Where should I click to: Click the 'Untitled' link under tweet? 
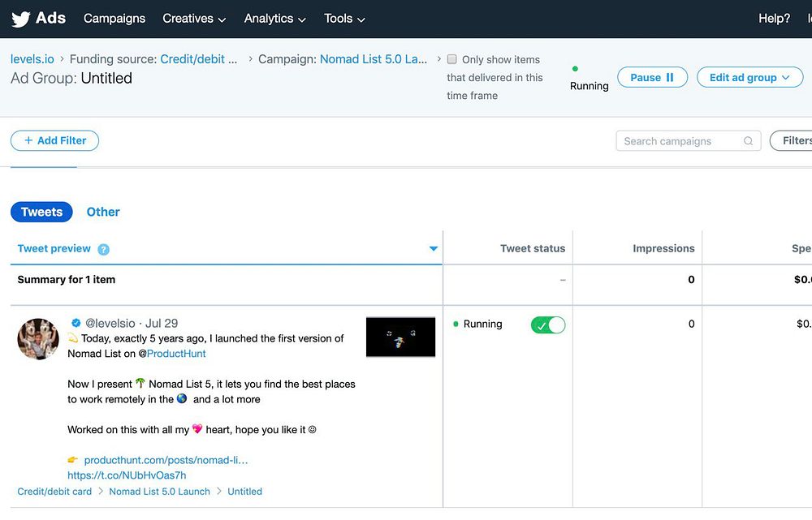coord(245,492)
